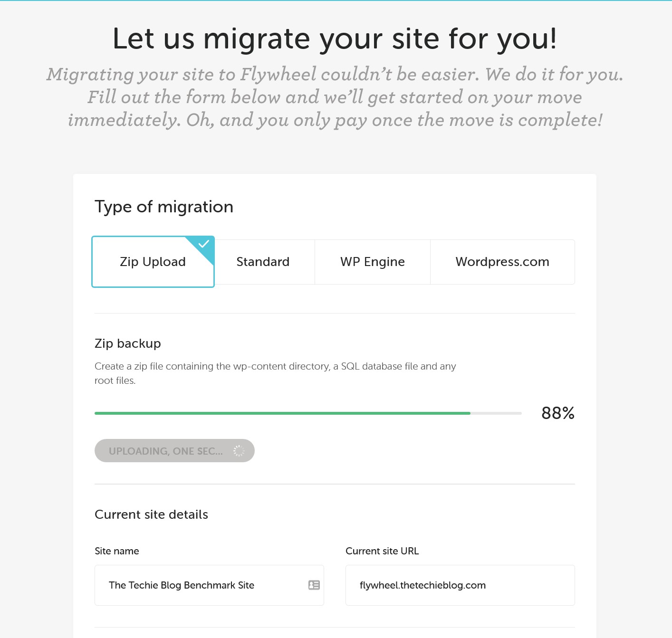Viewport: 672px width, 638px height.
Task: Select the Zip Upload migration type
Action: click(153, 262)
